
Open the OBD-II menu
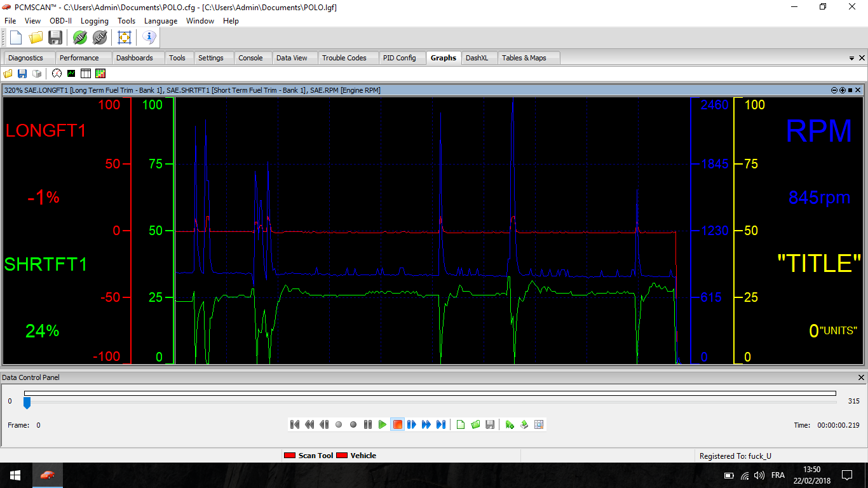60,21
